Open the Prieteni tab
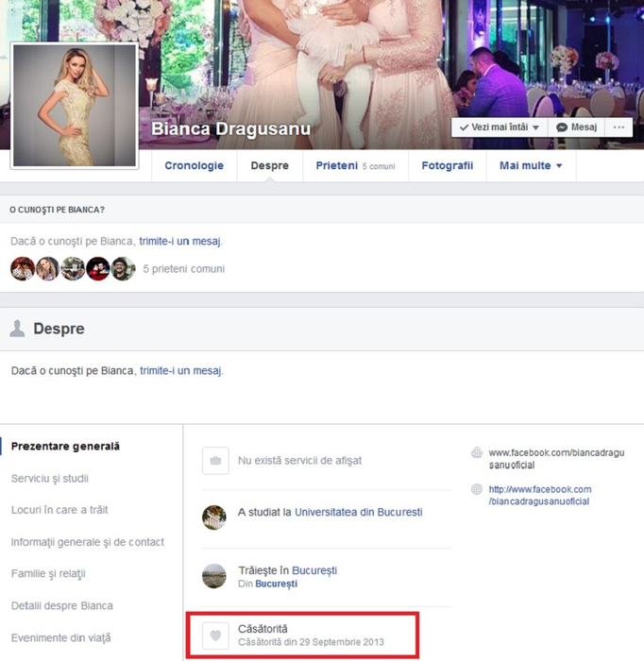The height and width of the screenshot is (661, 644). (x=355, y=165)
